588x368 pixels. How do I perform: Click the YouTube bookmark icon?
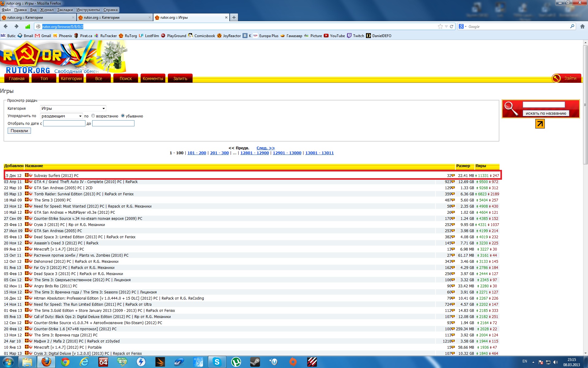tap(326, 36)
